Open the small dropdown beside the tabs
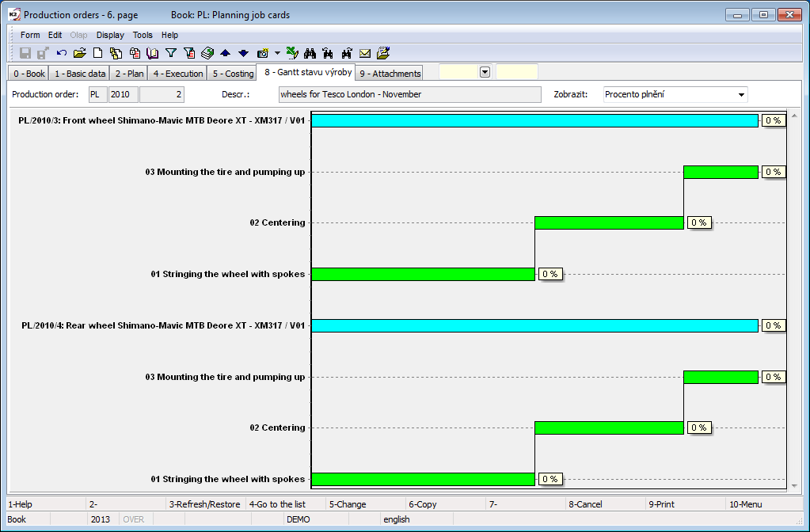 tap(485, 72)
